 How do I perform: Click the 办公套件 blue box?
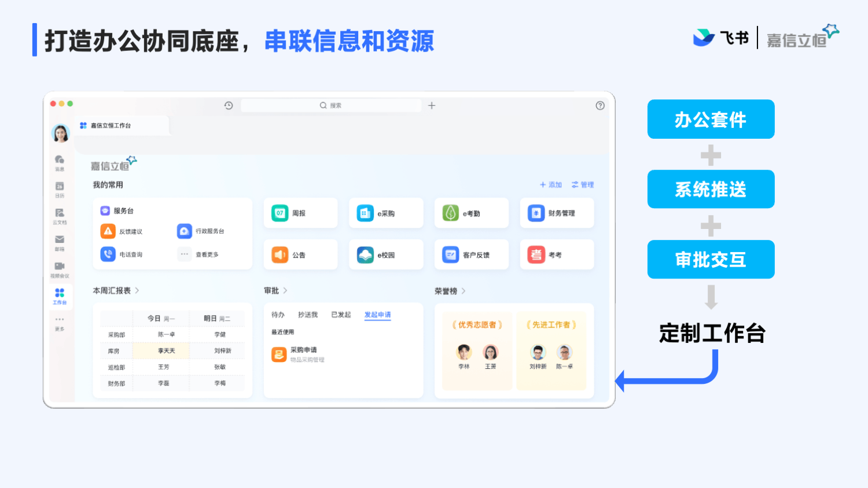click(x=711, y=119)
